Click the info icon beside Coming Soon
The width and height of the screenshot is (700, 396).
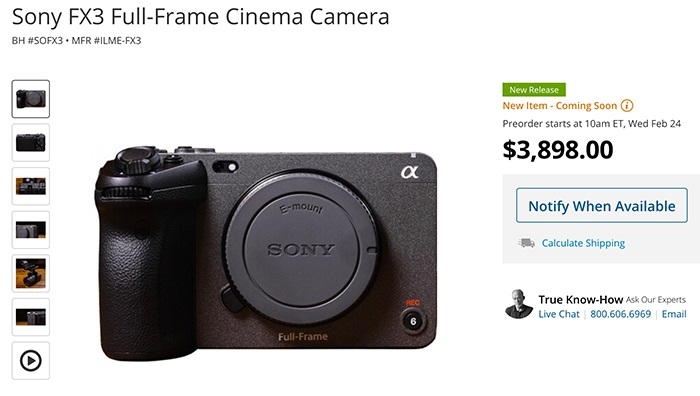[627, 106]
